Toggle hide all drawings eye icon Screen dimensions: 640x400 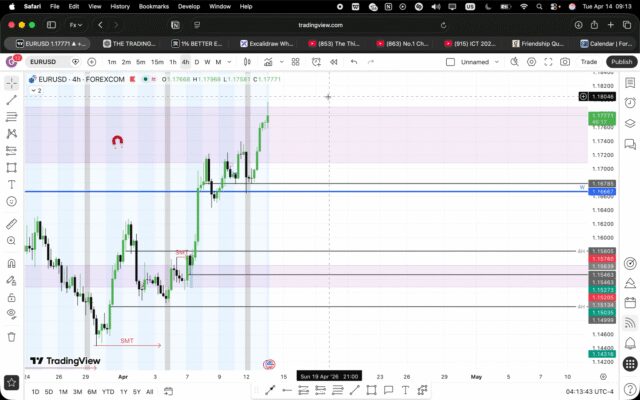coord(11,302)
